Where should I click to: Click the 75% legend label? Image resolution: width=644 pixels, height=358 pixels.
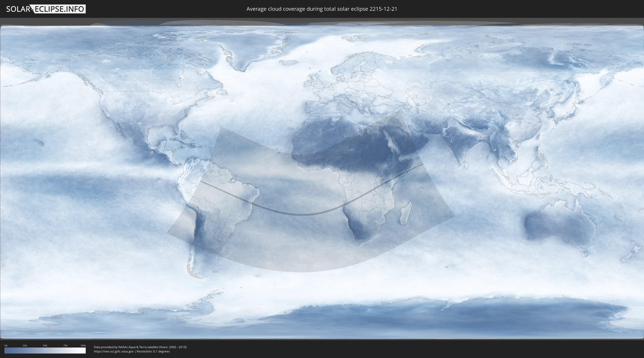click(x=65, y=345)
